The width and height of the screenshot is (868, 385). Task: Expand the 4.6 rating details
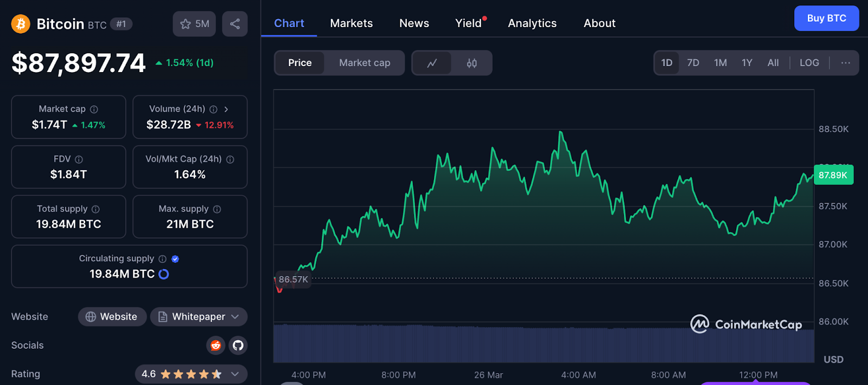[x=235, y=374]
